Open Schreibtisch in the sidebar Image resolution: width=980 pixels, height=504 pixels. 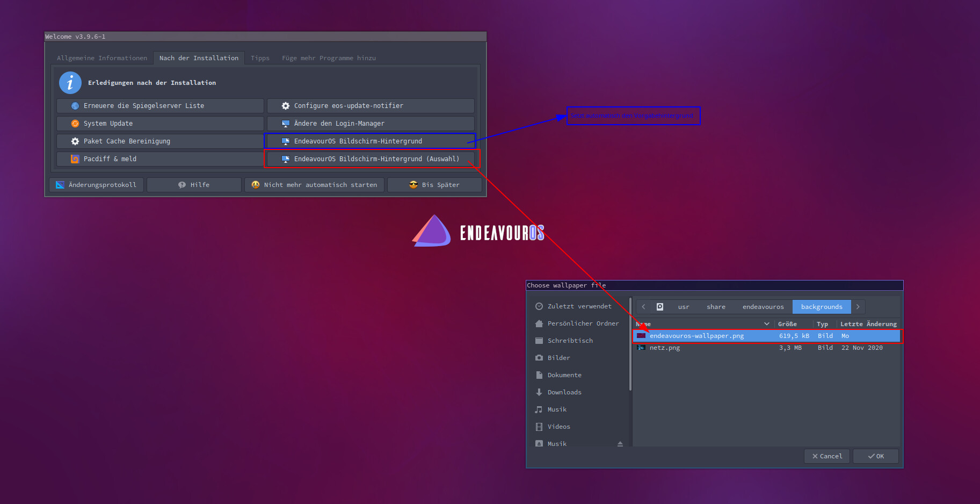pos(578,341)
